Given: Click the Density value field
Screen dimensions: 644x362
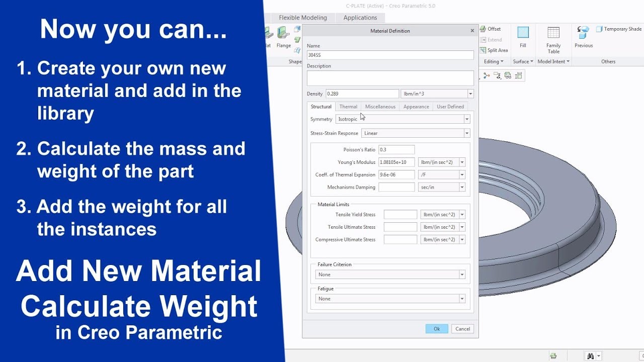Looking at the screenshot, I should 362,94.
